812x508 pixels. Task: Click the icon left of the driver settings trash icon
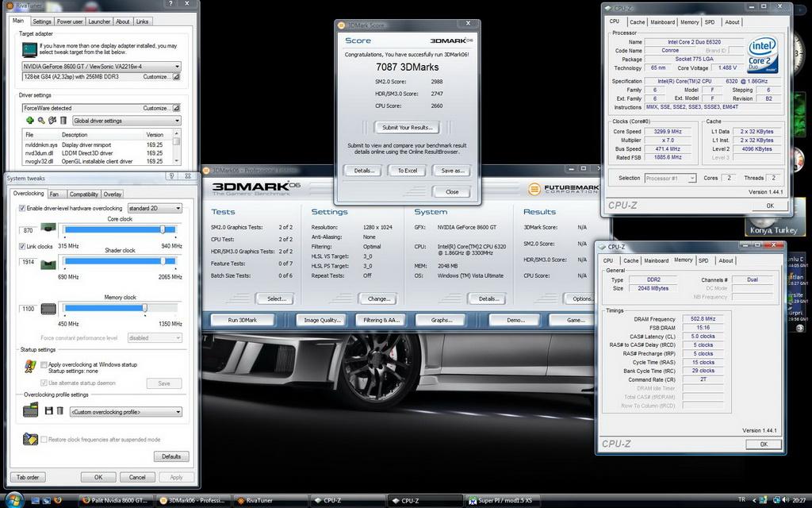click(52, 121)
